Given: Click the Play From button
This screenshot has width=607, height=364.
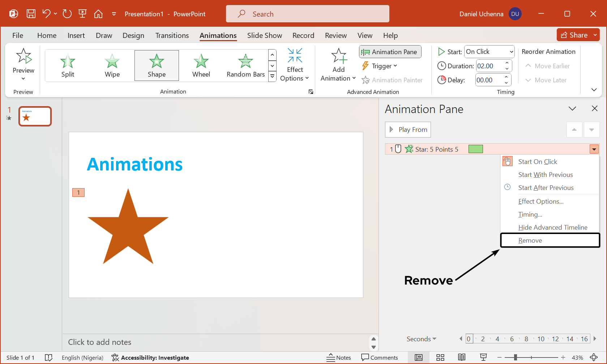Looking at the screenshot, I should (408, 130).
